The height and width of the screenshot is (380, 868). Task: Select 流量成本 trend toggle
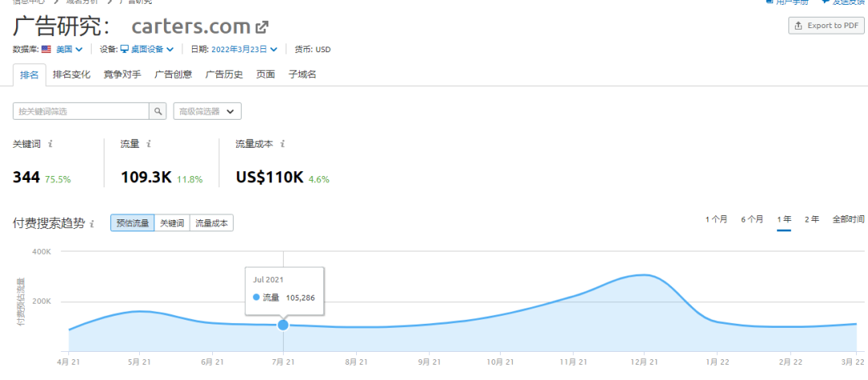coord(211,223)
